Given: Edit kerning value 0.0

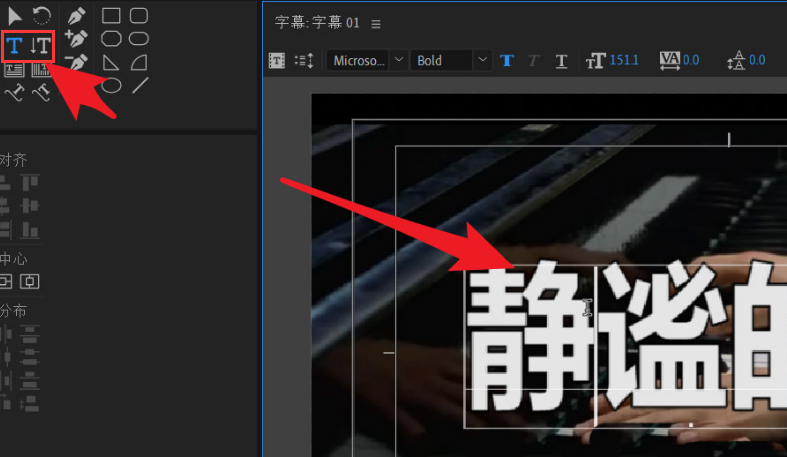Looking at the screenshot, I should coord(691,60).
